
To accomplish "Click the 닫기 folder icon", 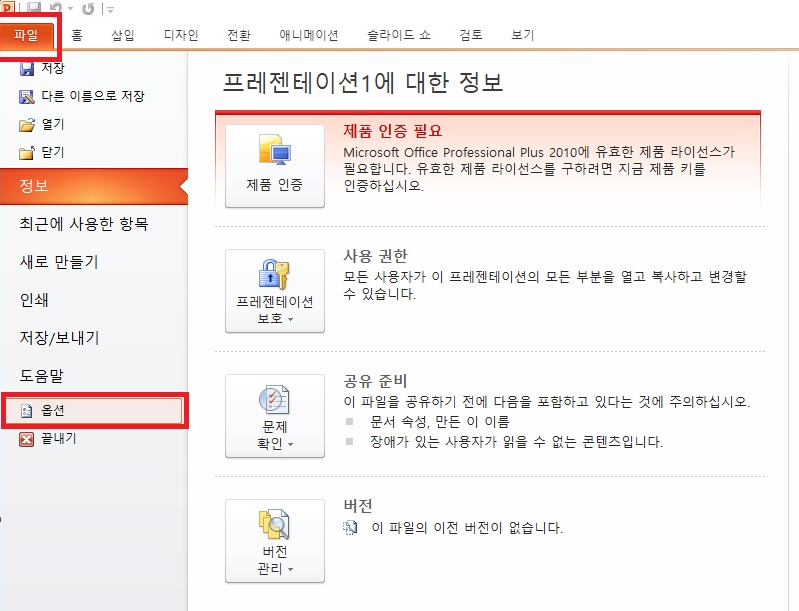I will coord(26,153).
